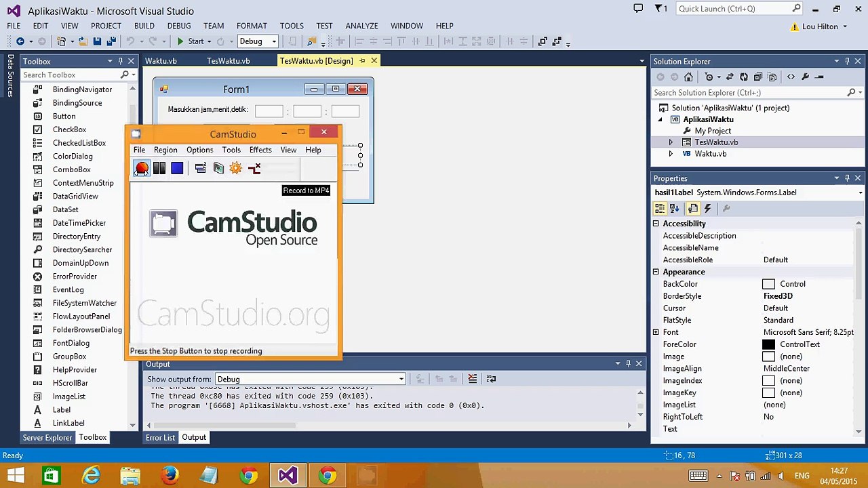Screen dimensions: 868x488
Task: Open Internet Explorer from the taskbar
Action: [x=91, y=476]
